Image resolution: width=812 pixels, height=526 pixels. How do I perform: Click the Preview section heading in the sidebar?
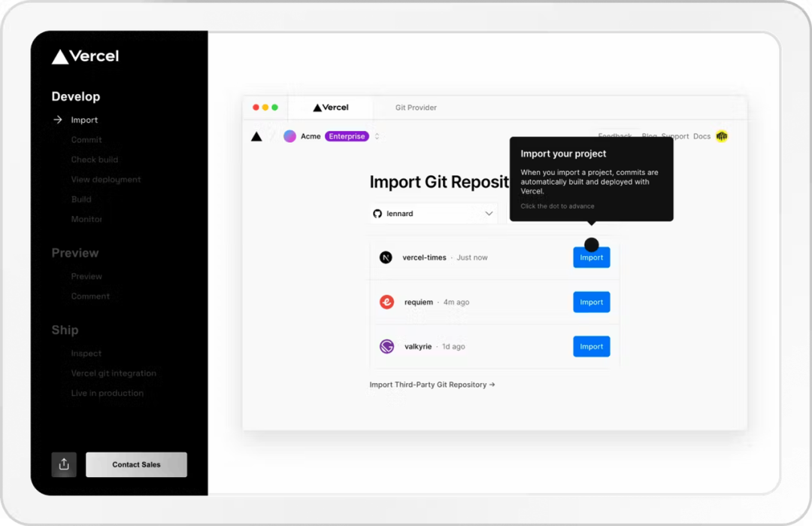click(x=75, y=253)
